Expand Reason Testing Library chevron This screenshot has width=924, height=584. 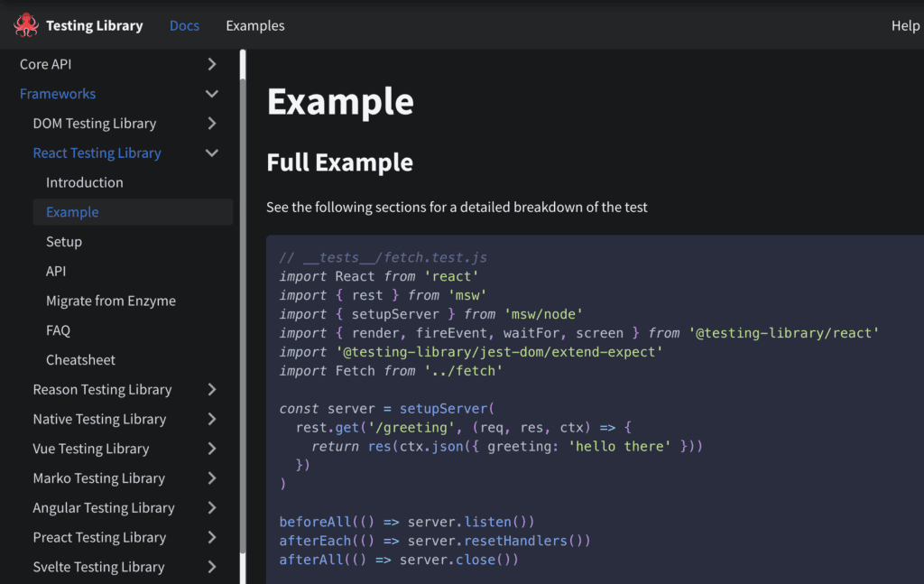coord(212,390)
